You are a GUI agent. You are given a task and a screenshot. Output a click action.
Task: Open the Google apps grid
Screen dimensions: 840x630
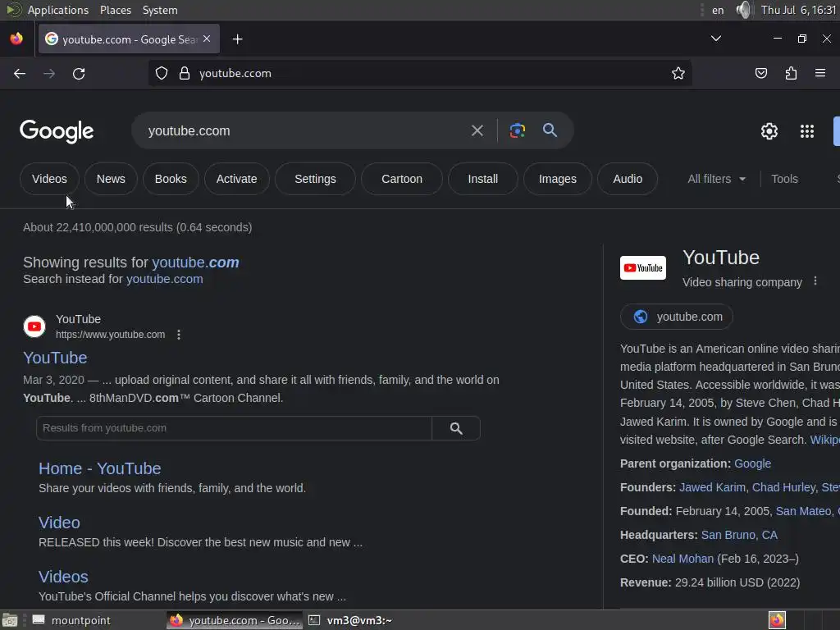coord(807,131)
